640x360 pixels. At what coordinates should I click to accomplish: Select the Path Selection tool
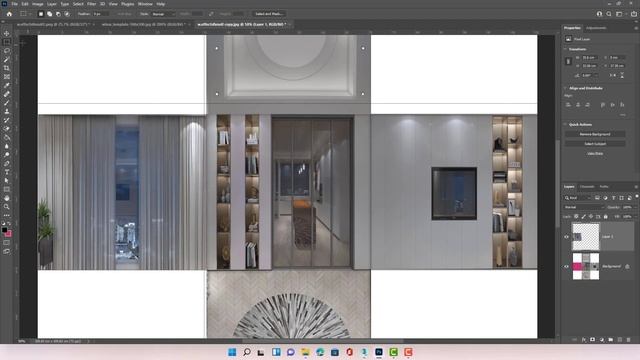coord(7,180)
